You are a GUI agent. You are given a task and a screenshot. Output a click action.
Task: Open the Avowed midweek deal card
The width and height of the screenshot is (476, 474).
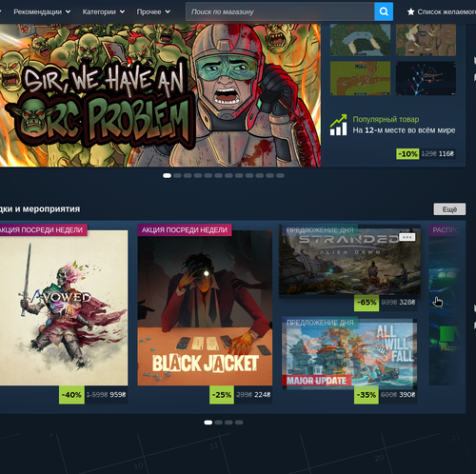[64, 307]
